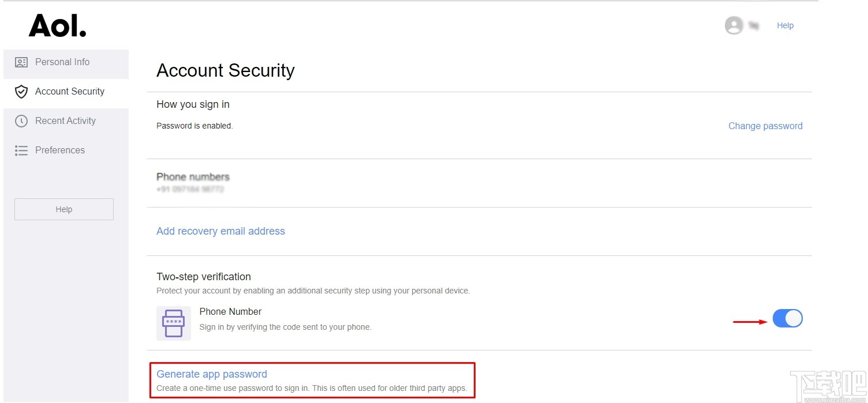Click the Personal Info card icon

21,62
